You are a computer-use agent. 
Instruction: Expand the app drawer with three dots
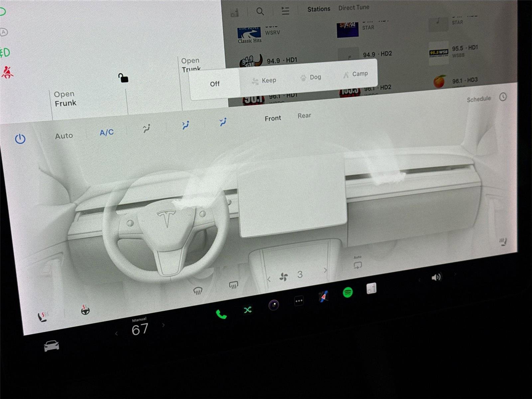[298, 300]
